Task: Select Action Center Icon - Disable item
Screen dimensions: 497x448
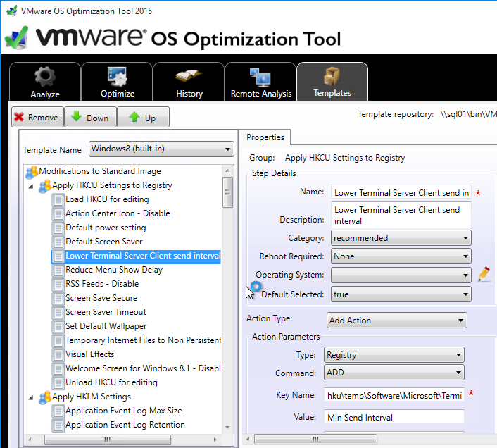Action: 118,213
